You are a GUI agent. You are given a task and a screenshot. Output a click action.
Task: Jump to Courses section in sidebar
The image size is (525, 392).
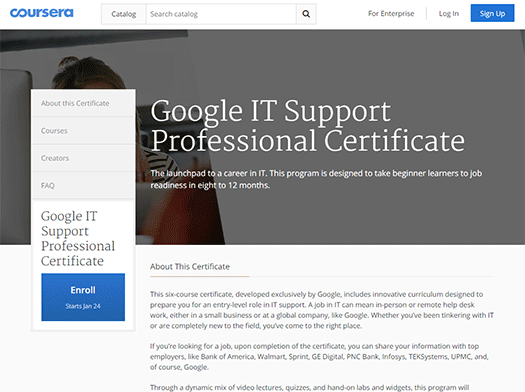(83, 131)
